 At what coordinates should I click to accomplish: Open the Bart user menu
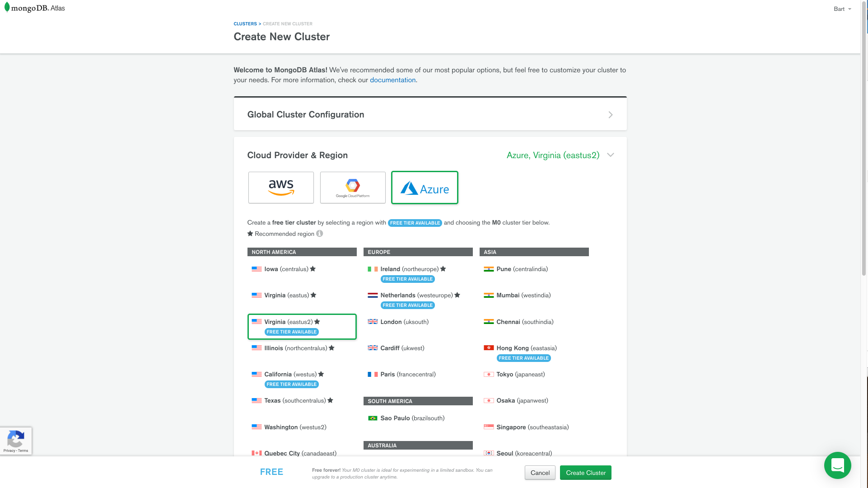[x=842, y=9]
